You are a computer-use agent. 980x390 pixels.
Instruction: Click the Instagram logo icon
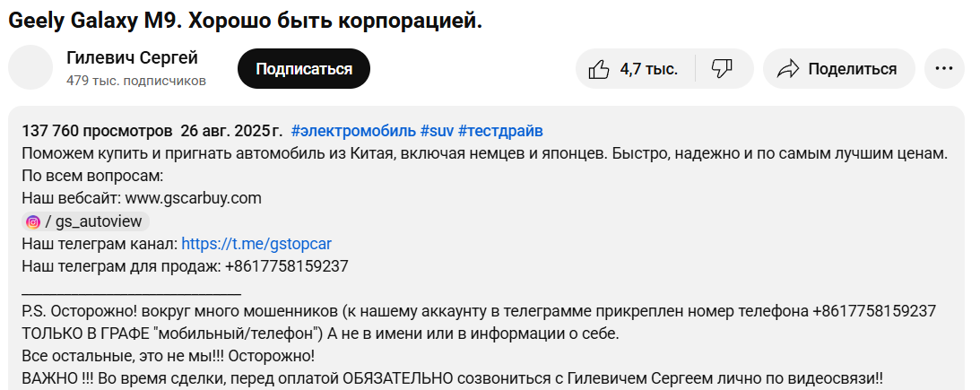33,221
